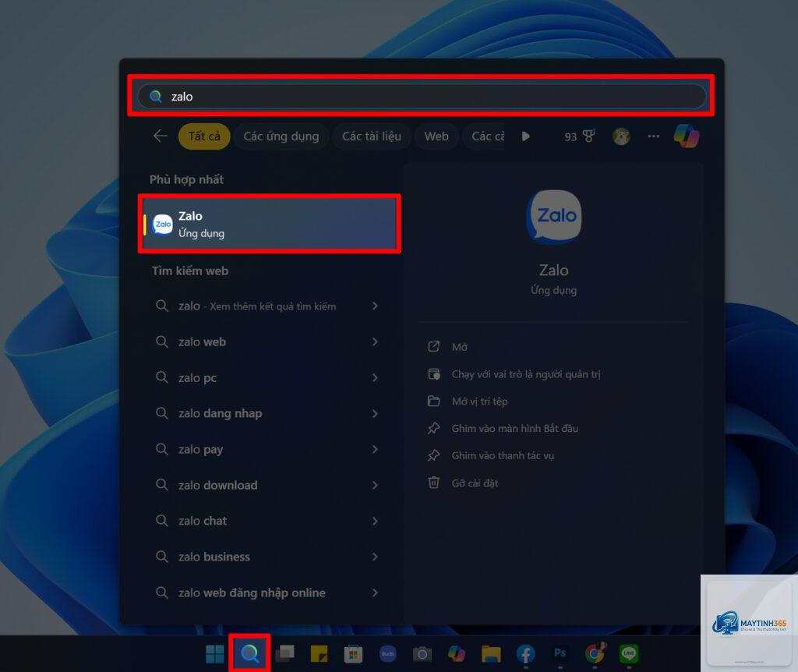Click Ghim vào màn hình Bắt đầu
Viewport: 798px width, 672px height.
coord(514,428)
